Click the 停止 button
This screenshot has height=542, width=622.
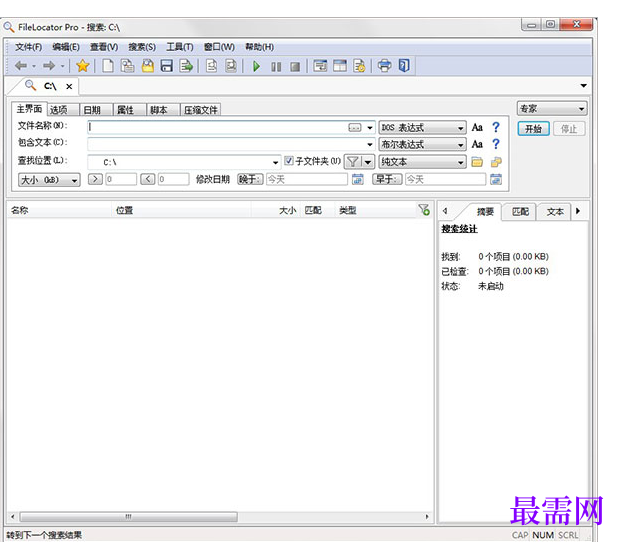tap(568, 129)
